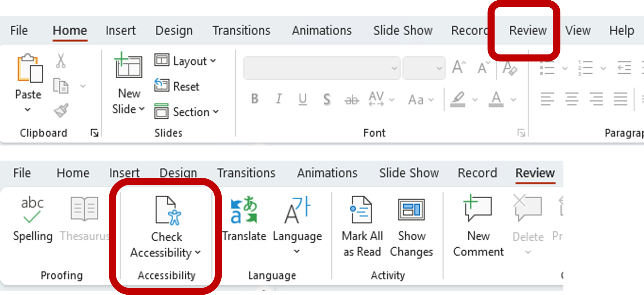This screenshot has height=295, width=644.
Task: Click Decrease List Level icon
Action: tap(624, 68)
